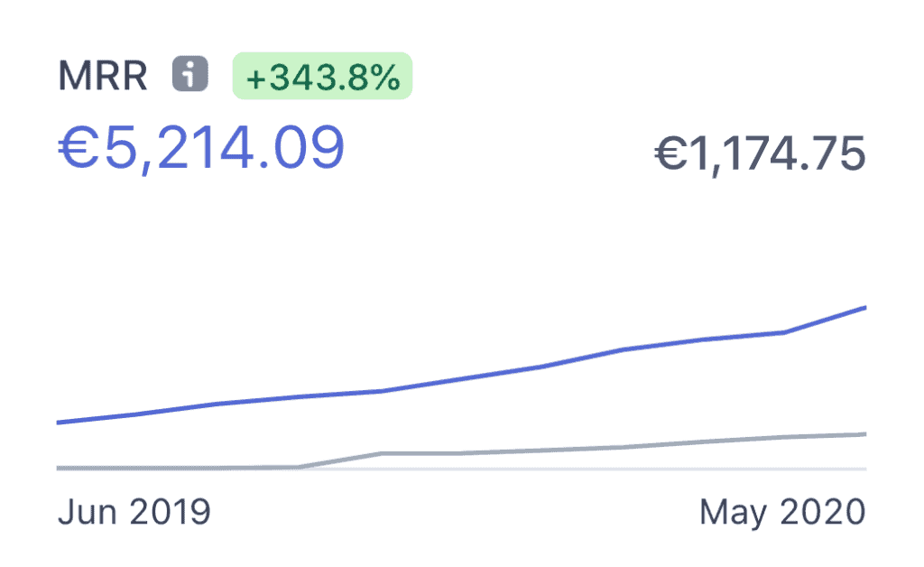Click the left start of the gray comparison line
This screenshot has height=567, width=924.
[x=60, y=468]
